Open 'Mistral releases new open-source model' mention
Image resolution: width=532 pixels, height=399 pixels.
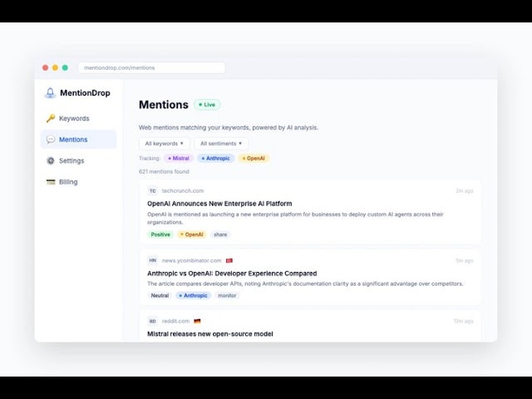point(210,334)
